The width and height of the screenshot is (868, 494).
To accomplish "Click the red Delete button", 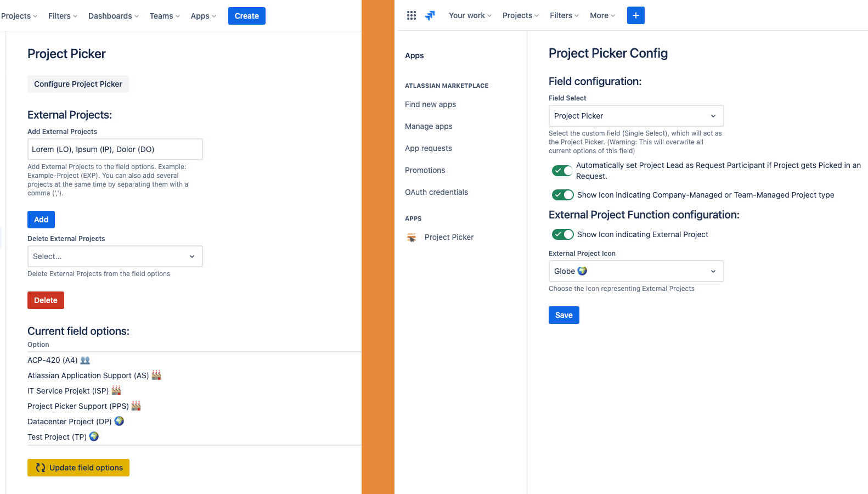I will tap(46, 300).
